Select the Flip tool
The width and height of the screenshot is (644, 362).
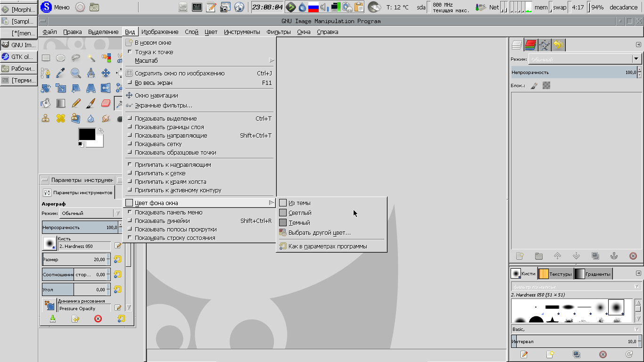point(106,88)
